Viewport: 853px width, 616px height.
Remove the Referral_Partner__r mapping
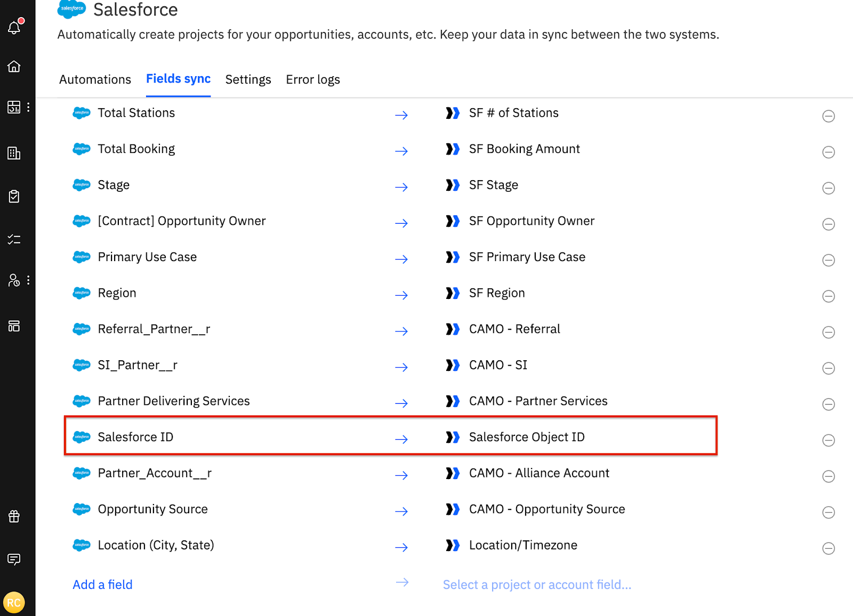828,333
